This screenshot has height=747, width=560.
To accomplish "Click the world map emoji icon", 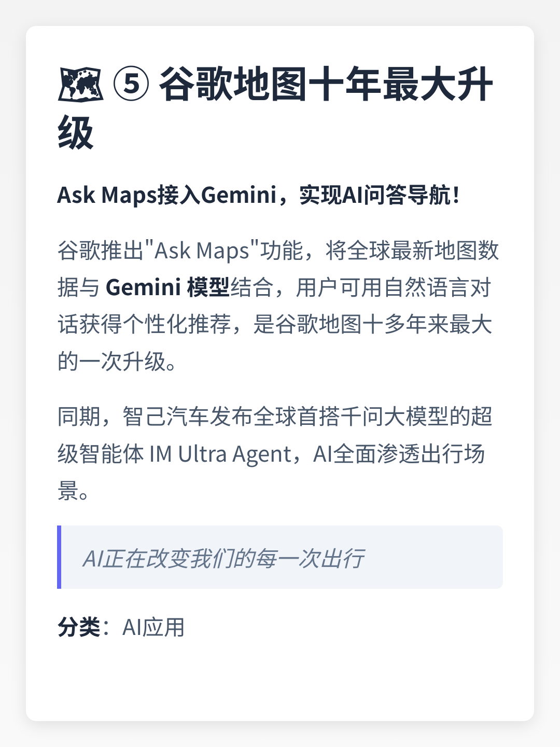I will point(80,85).
